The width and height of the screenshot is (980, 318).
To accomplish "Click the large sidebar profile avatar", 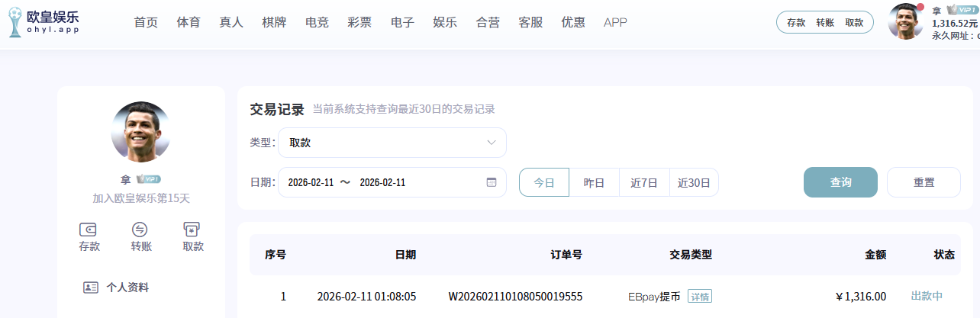I will click(x=140, y=131).
